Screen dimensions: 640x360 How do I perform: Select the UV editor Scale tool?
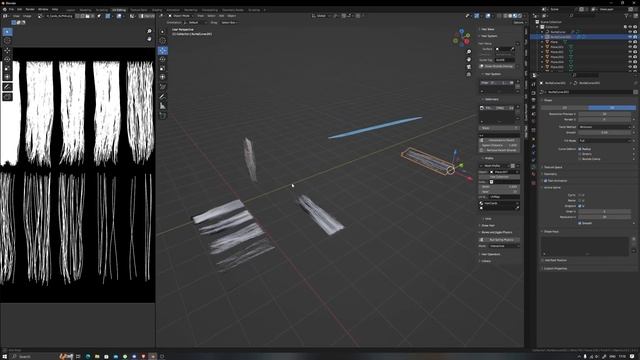[x=7, y=69]
